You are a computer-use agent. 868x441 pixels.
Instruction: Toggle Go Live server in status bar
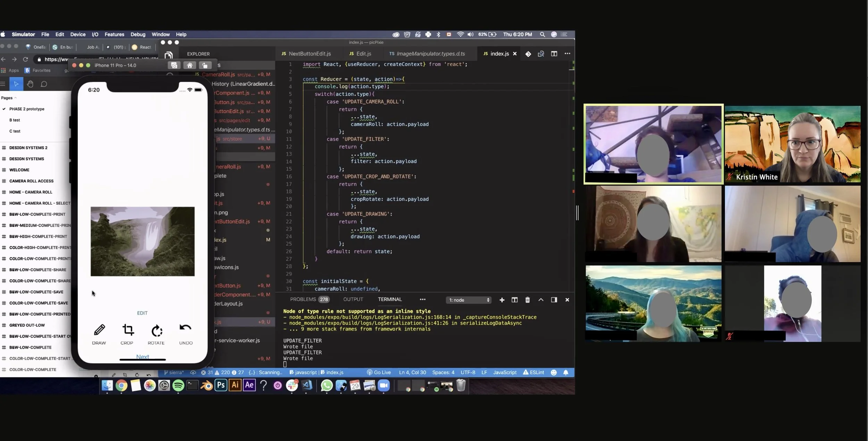point(379,373)
